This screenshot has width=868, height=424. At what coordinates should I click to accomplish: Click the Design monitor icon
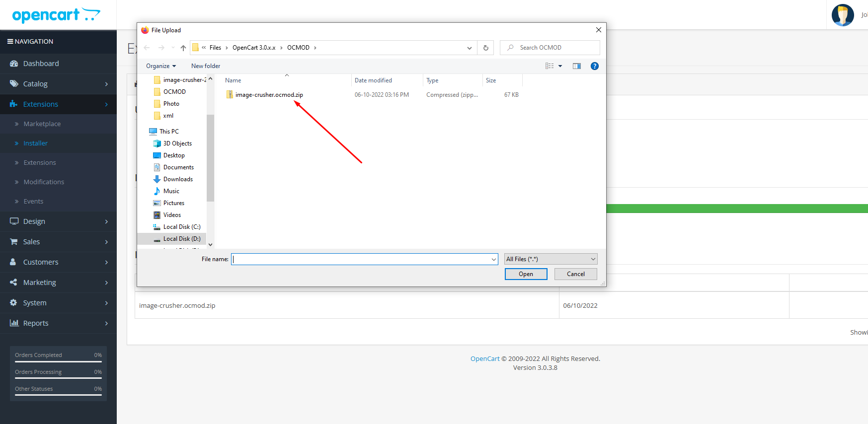14,221
